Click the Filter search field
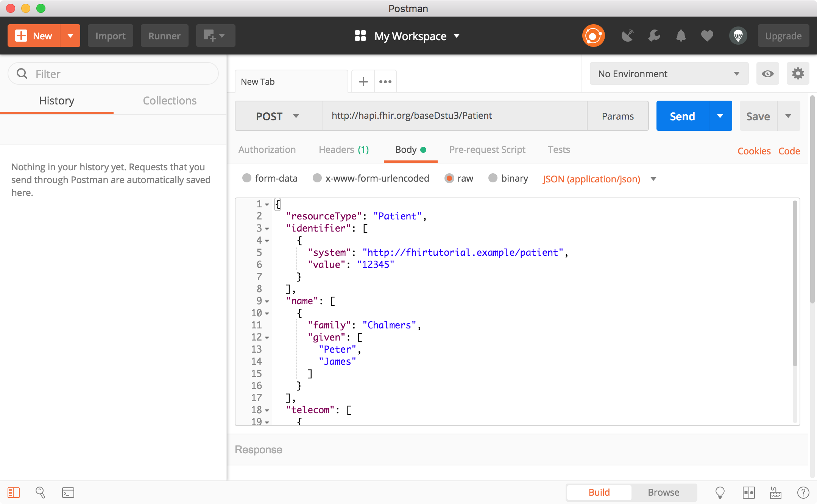This screenshot has height=504, width=817. (113, 73)
